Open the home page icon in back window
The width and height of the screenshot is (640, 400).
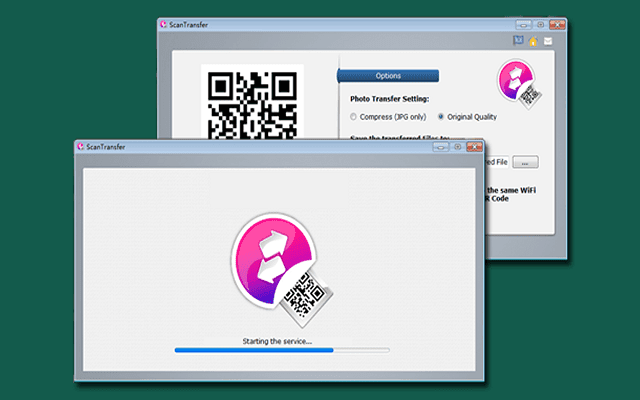tap(533, 41)
